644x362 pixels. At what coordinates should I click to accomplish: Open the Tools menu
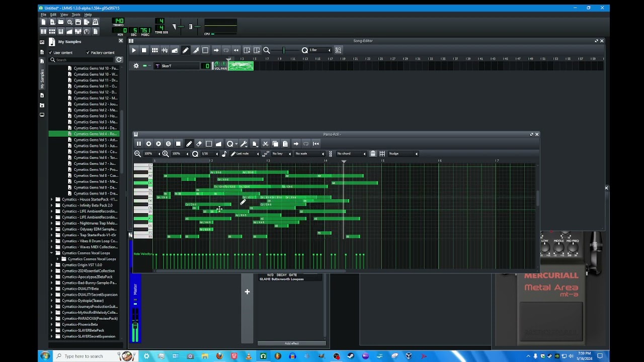point(76,15)
